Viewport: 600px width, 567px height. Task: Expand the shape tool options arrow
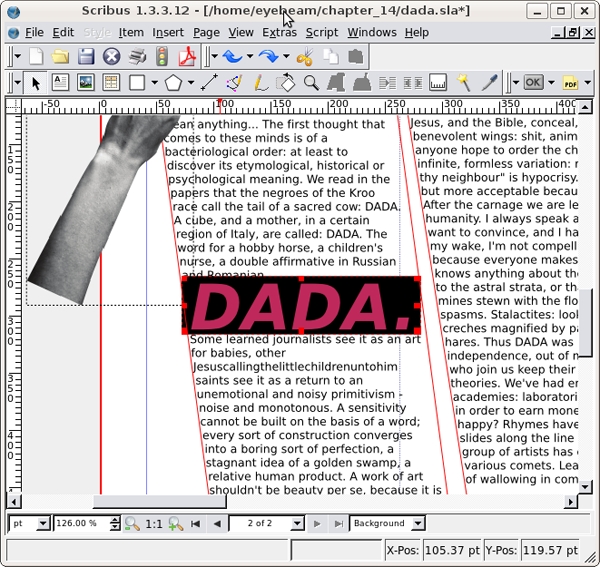pyautogui.click(x=153, y=83)
